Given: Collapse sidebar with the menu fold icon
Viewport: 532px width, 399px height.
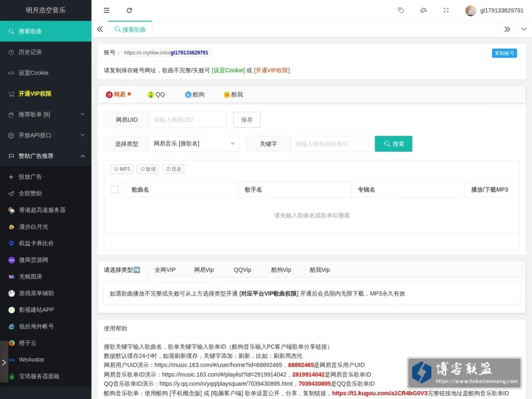Looking at the screenshot, I should point(106,10).
